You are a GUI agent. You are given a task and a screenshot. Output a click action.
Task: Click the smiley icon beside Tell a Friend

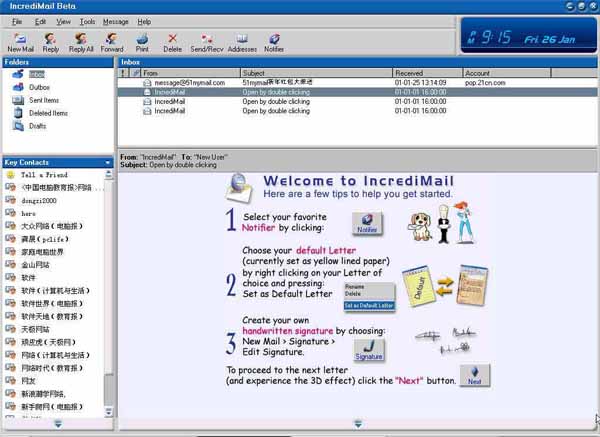tap(10, 175)
